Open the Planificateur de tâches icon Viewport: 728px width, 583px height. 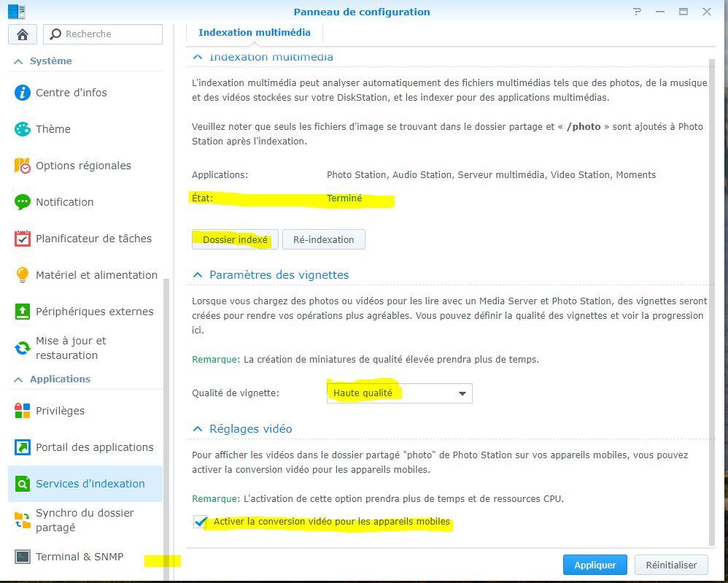(x=23, y=239)
